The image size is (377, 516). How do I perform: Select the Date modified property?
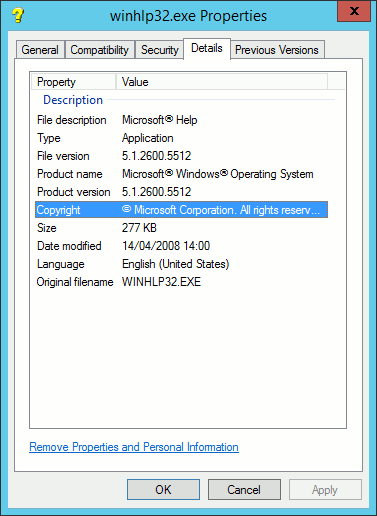69,246
